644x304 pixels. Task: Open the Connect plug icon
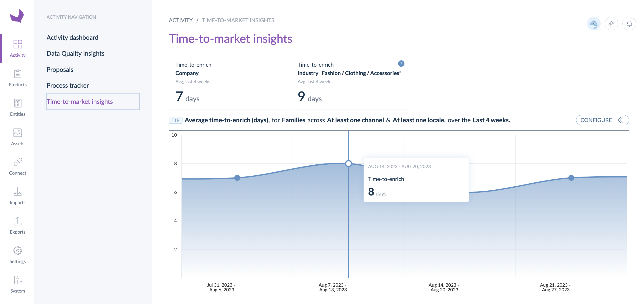pyautogui.click(x=18, y=162)
